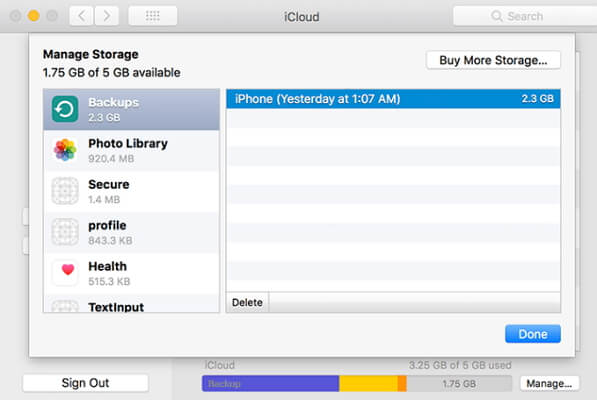Click the yellow storage bar segment
Viewport: 597px width, 400px height.
[x=368, y=384]
